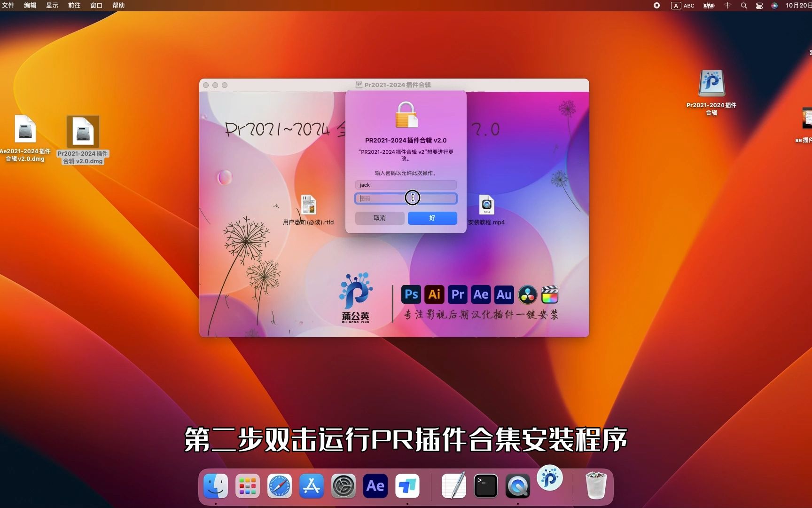Open the 帮助 menu
812x508 pixels.
[118, 6]
